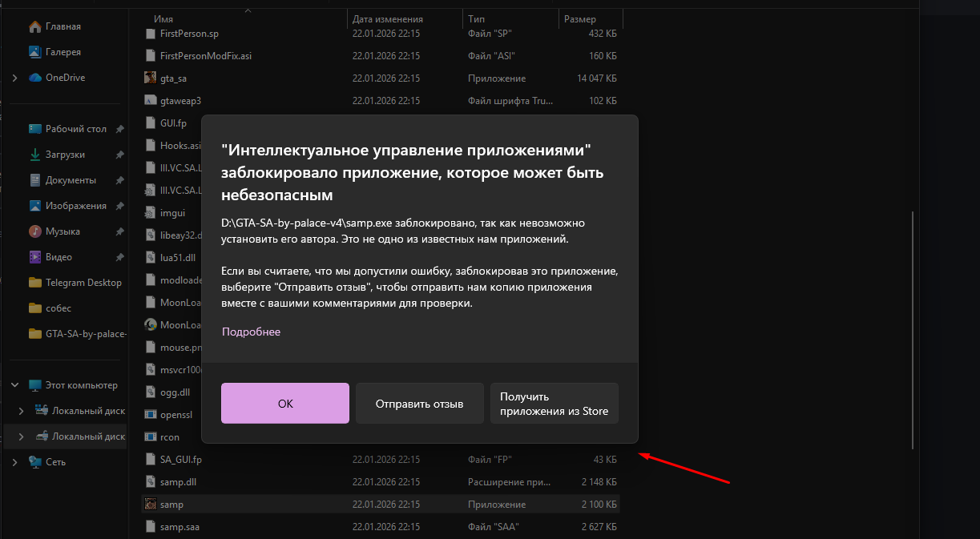
Task: Expand the Network tree chevron
Action: pos(14,462)
